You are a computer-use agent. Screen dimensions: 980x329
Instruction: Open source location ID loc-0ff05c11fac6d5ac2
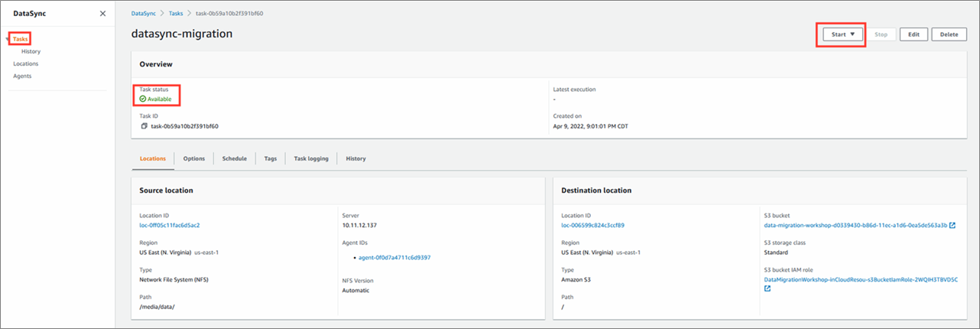tap(170, 225)
